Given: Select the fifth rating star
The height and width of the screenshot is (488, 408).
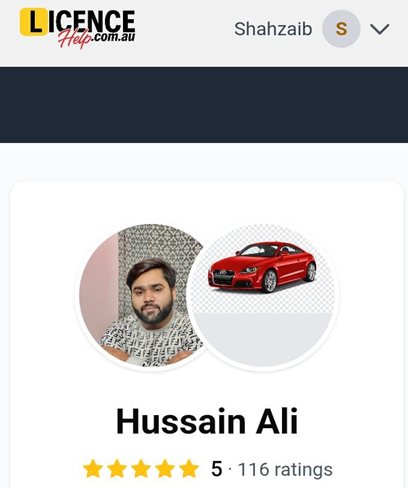Looking at the screenshot, I should point(189,469).
